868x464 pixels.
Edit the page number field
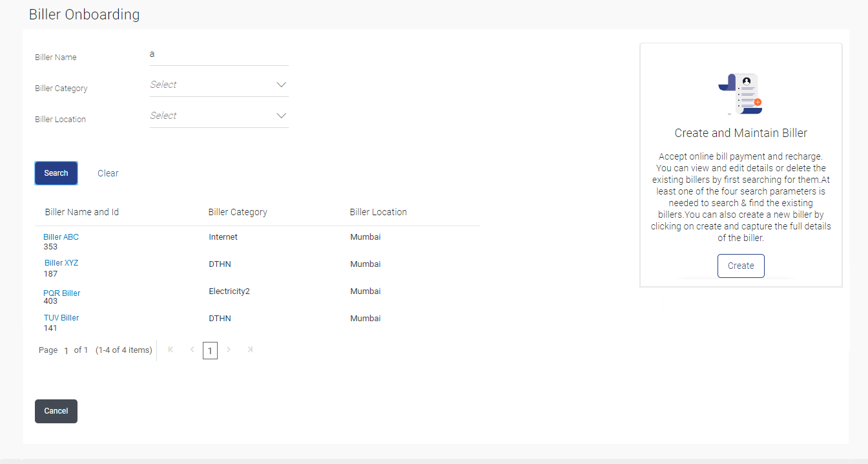coord(66,351)
